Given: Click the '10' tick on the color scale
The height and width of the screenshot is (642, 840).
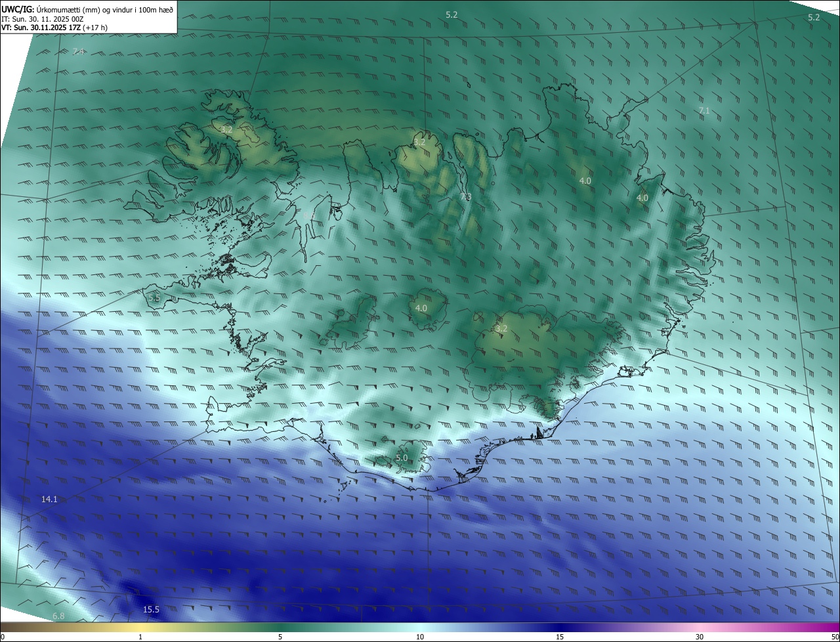Looking at the screenshot, I should click(420, 637).
